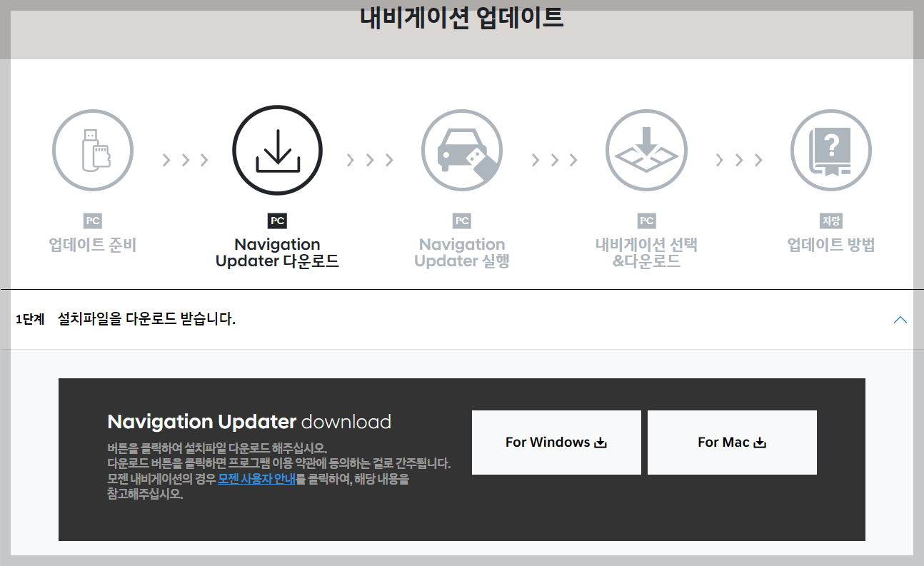The width and height of the screenshot is (924, 566).
Task: Click the 차량 badge above 업데이트 방법
Action: coord(830,221)
